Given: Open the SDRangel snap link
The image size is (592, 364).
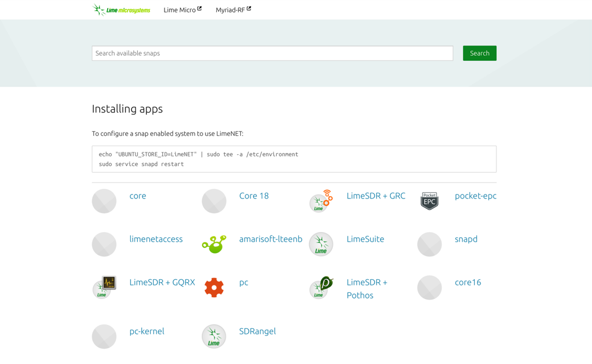Looking at the screenshot, I should pos(257,332).
